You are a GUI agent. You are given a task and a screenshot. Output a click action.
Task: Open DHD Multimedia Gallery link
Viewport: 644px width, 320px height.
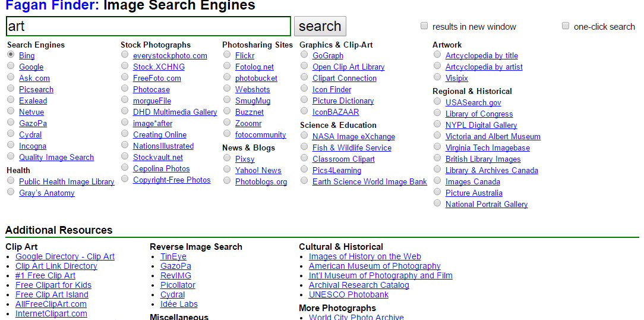[x=175, y=112]
